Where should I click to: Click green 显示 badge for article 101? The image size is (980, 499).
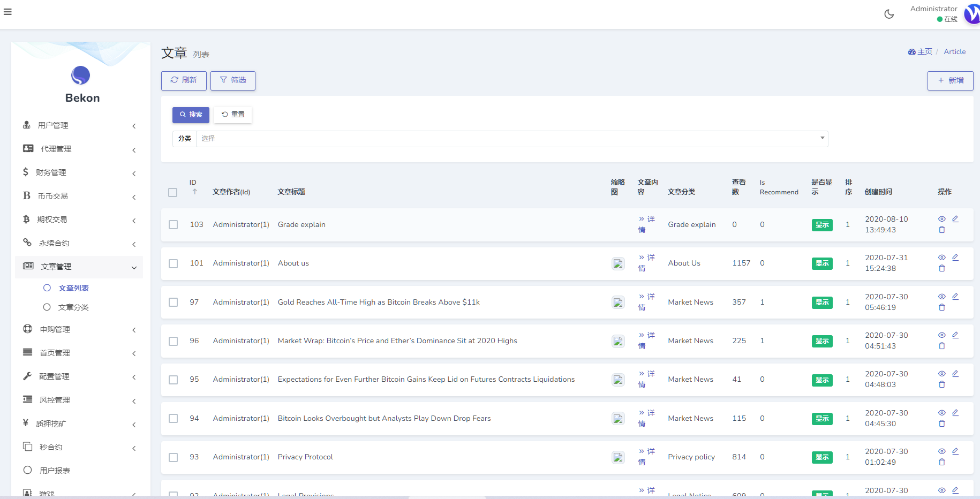coord(821,263)
